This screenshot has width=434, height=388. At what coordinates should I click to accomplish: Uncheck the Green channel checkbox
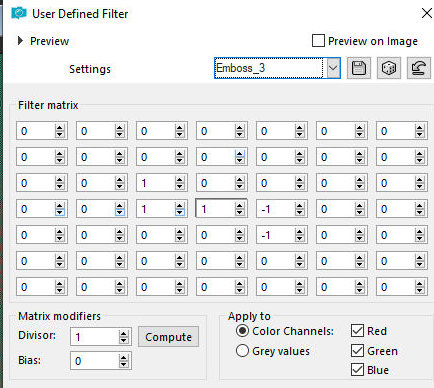point(357,350)
